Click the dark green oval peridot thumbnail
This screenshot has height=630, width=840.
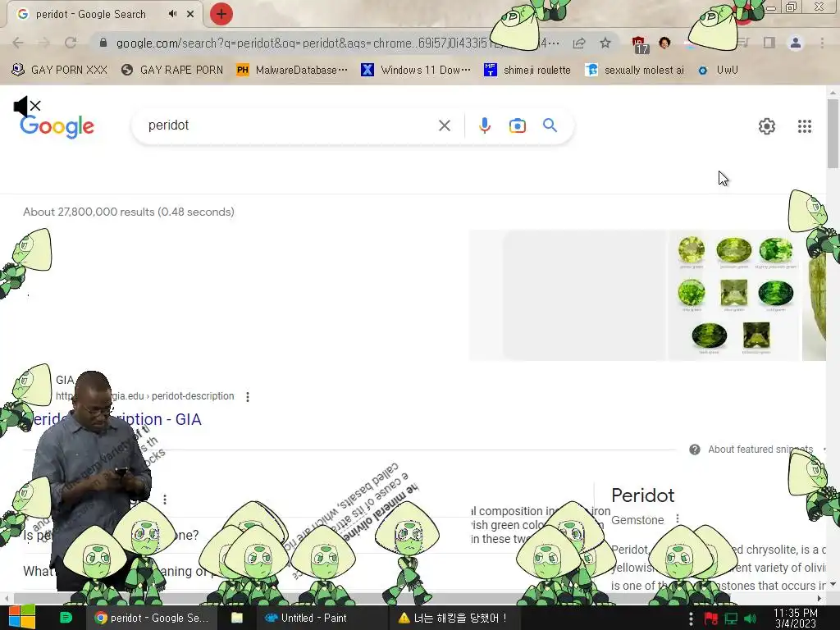tap(710, 336)
